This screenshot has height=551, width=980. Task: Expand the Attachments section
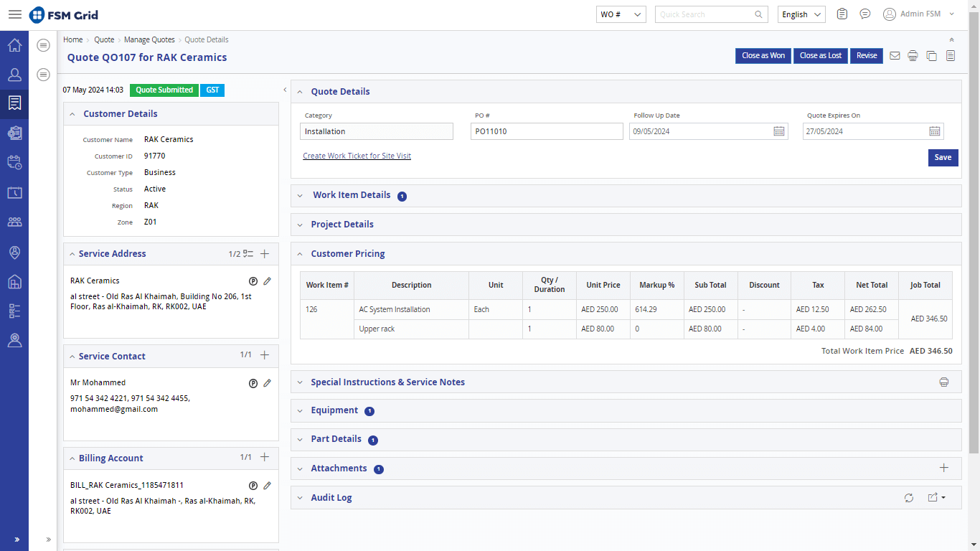click(x=300, y=468)
